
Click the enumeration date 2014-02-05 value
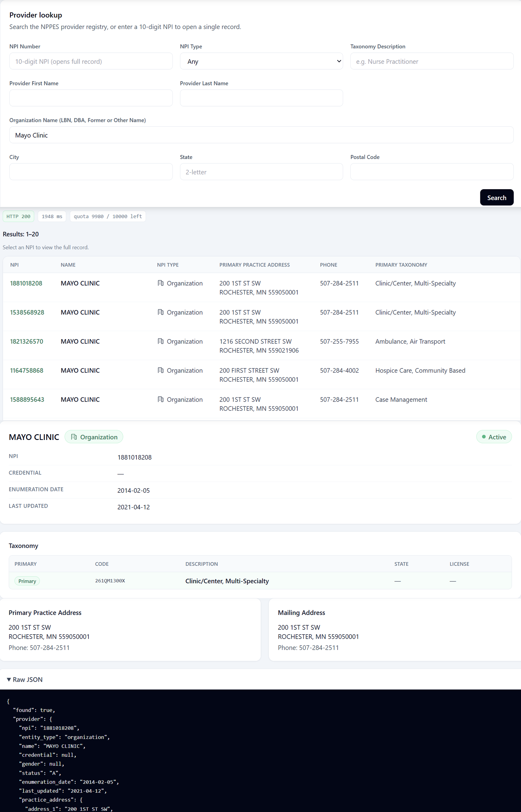click(133, 490)
